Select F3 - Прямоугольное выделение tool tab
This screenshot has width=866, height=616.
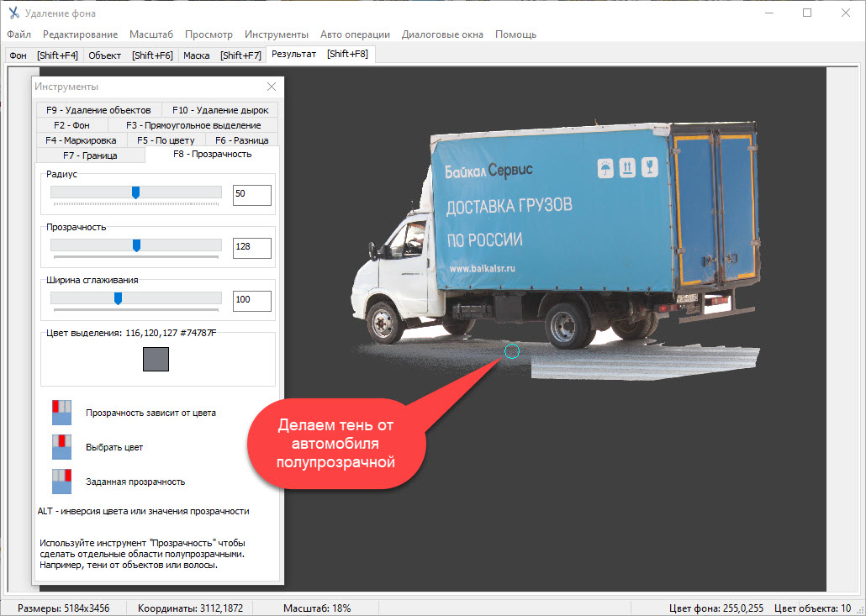click(x=193, y=125)
